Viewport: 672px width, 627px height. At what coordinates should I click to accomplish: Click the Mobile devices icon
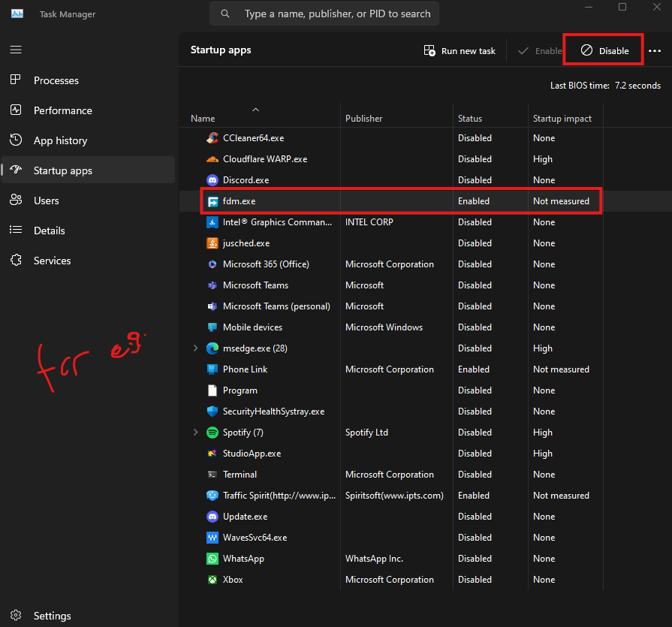click(x=212, y=327)
